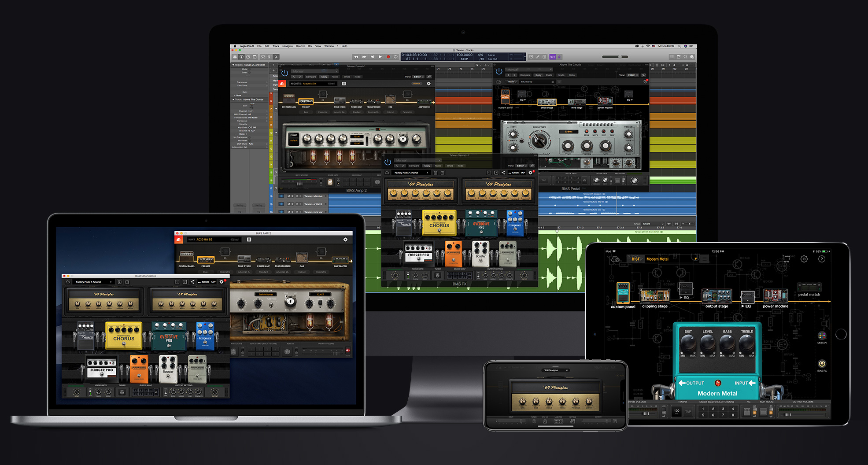This screenshot has width=868, height=465.
Task: Click the settings gear in the BIAS FX header
Action: click(x=531, y=173)
